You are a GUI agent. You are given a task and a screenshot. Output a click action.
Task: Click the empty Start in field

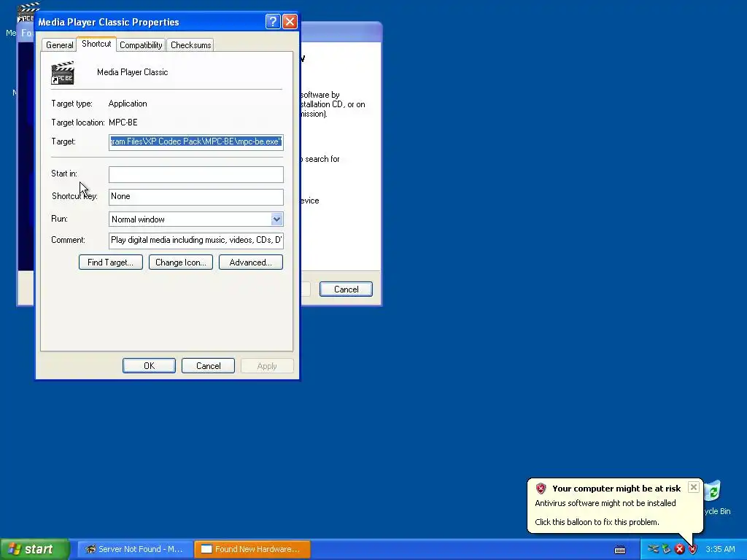196,174
